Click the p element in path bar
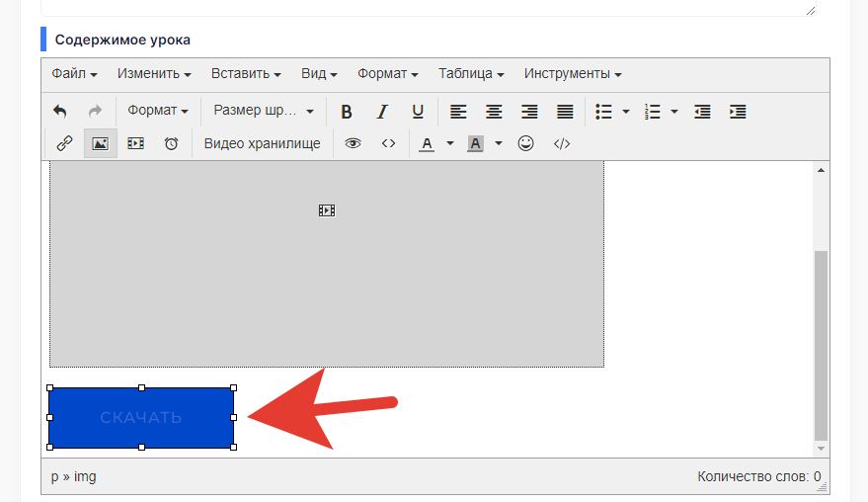Viewport: 868px width, 502px height. click(54, 477)
